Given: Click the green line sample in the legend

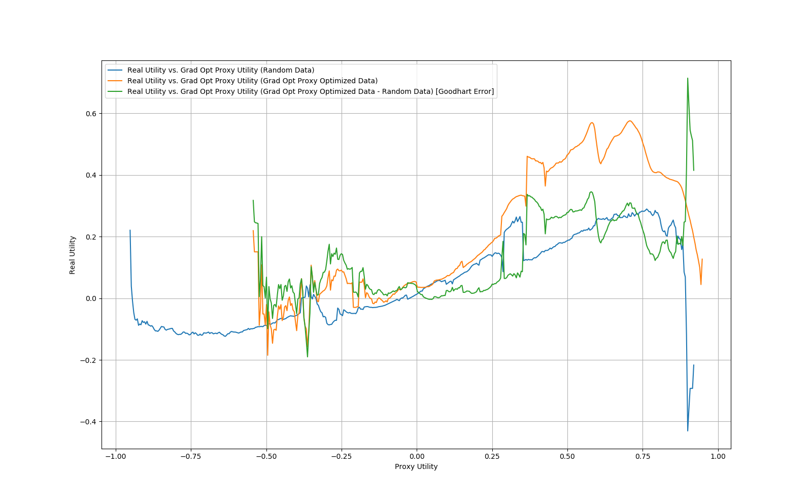Looking at the screenshot, I should (x=116, y=91).
